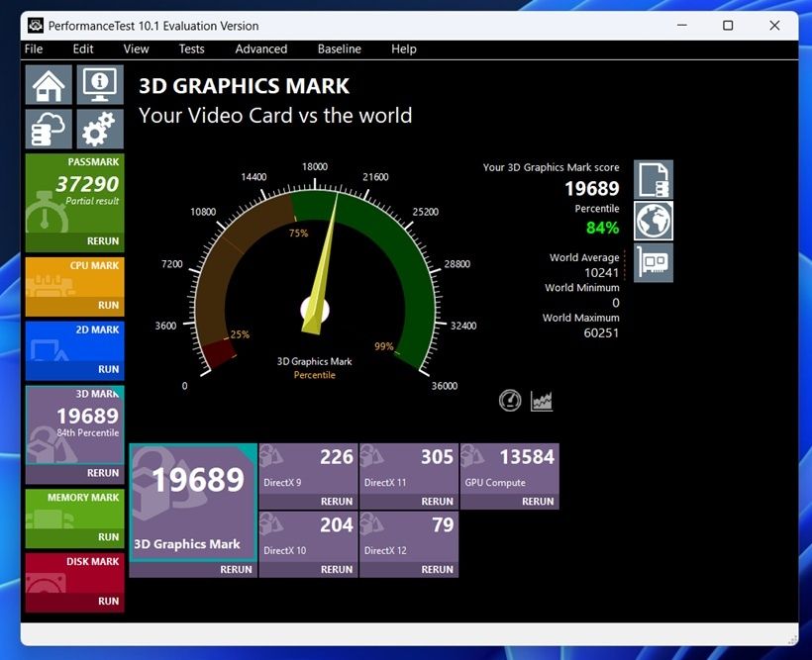Rerun the PassMark full test
This screenshot has height=660, width=812.
[103, 241]
